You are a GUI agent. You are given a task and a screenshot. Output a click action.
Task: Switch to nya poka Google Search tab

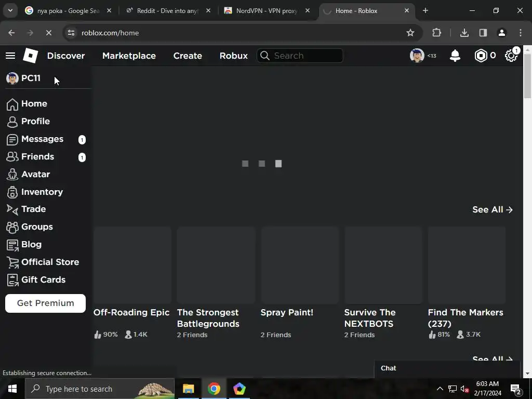(x=68, y=11)
